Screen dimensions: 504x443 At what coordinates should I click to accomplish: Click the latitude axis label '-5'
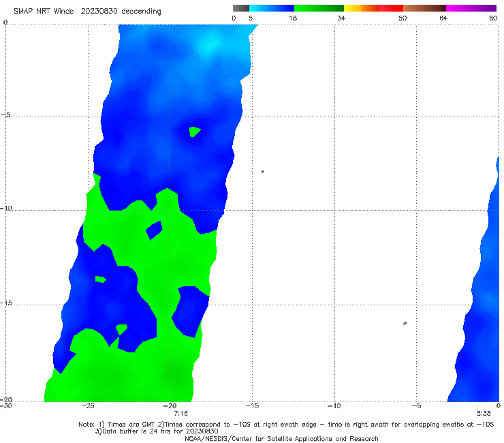(5, 115)
